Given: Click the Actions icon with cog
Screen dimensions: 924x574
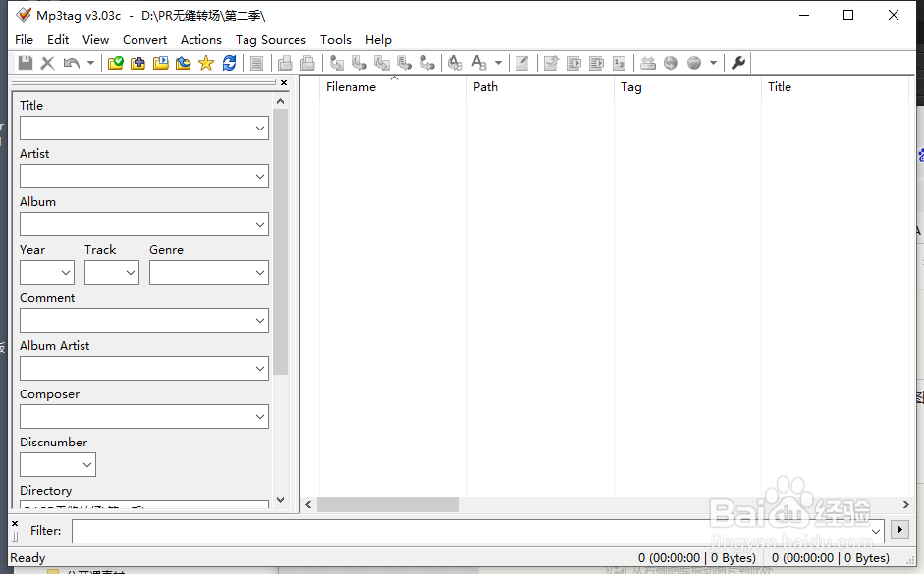Looking at the screenshot, I should click(x=455, y=63).
